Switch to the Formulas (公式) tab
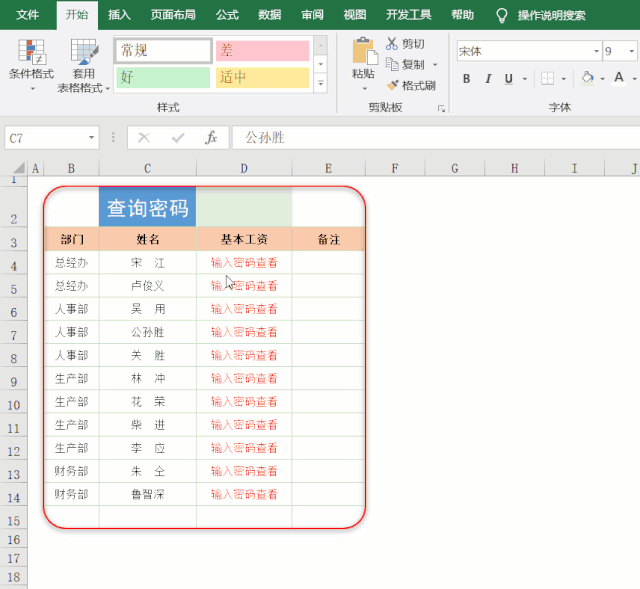The height and width of the screenshot is (589, 640). pos(227,15)
